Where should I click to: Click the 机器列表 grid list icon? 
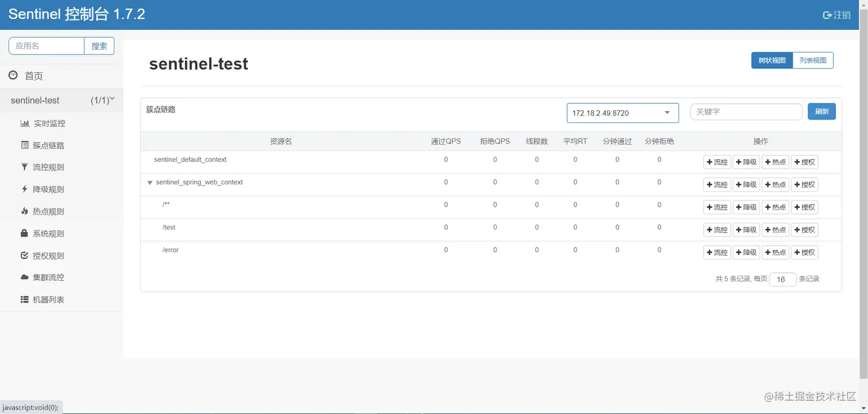(x=25, y=300)
